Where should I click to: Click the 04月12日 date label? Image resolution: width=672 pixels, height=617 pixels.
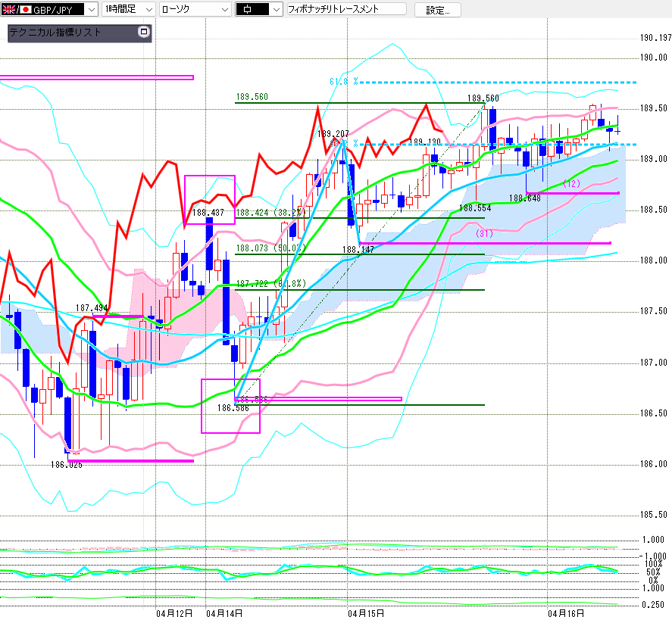(x=174, y=612)
